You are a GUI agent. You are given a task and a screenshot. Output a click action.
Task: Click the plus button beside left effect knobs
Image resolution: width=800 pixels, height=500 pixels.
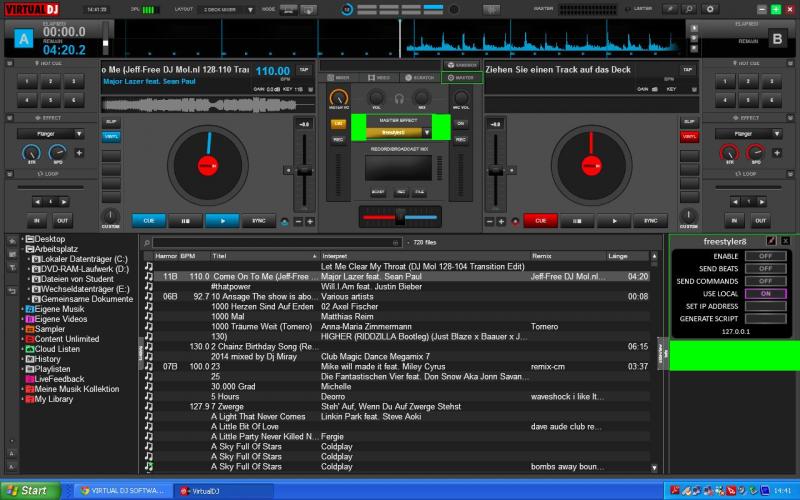(x=79, y=153)
